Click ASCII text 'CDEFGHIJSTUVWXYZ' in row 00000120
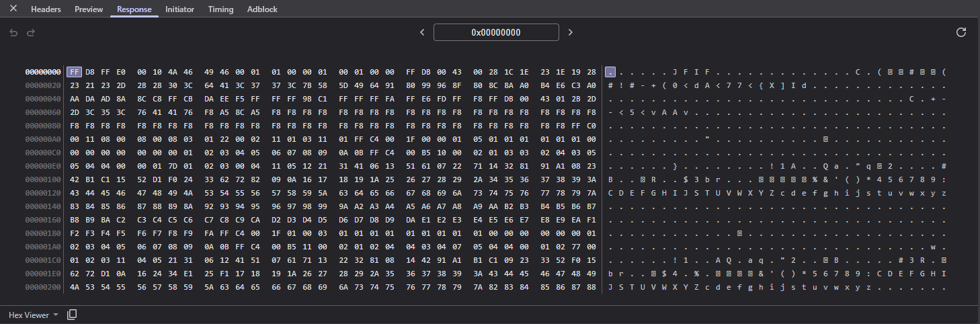Image resolution: width=980 pixels, height=324 pixels. 693,193
